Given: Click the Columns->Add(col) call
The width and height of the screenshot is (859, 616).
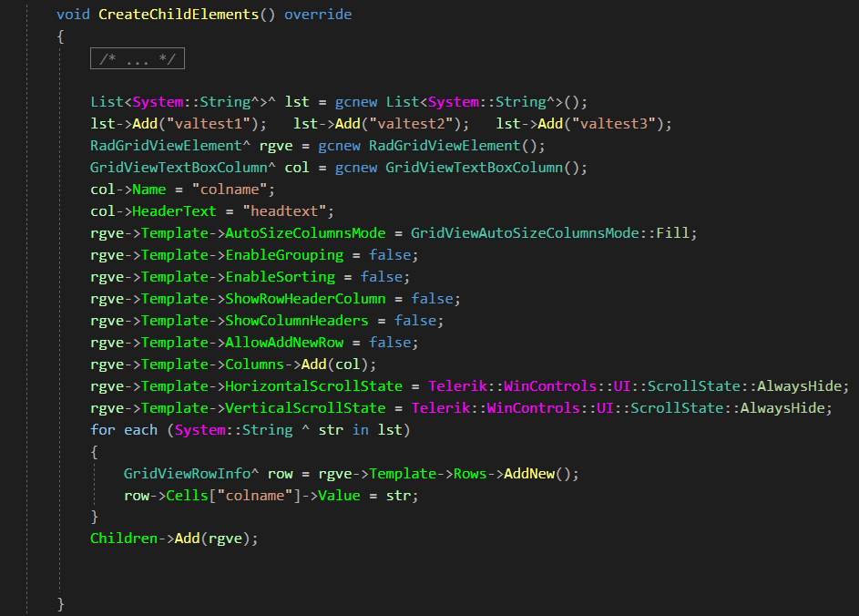Looking at the screenshot, I should pos(301,364).
